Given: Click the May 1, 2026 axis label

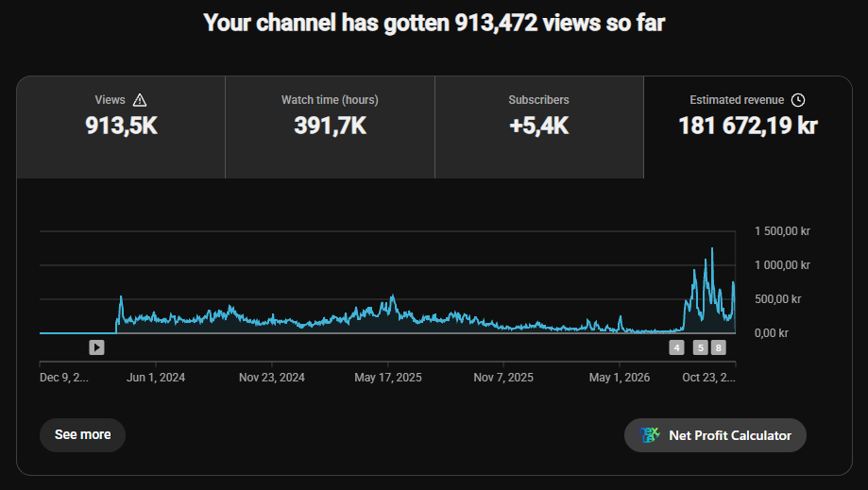Looking at the screenshot, I should [620, 378].
